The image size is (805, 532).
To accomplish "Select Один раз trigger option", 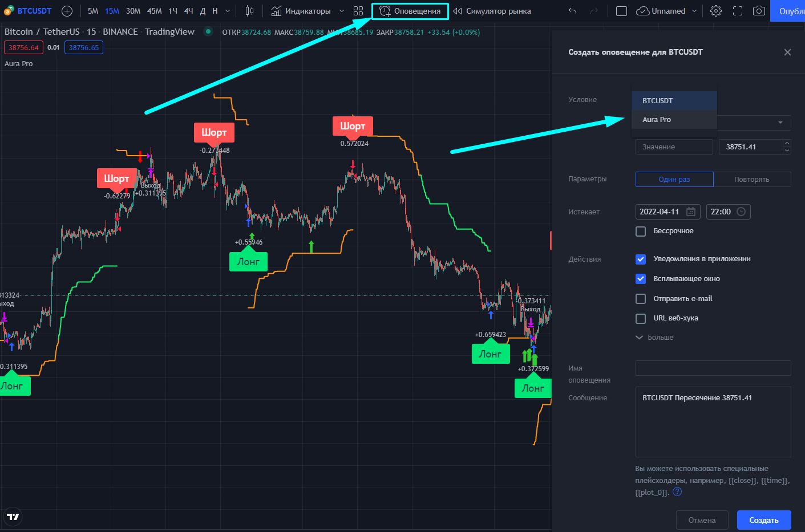I will pos(674,179).
